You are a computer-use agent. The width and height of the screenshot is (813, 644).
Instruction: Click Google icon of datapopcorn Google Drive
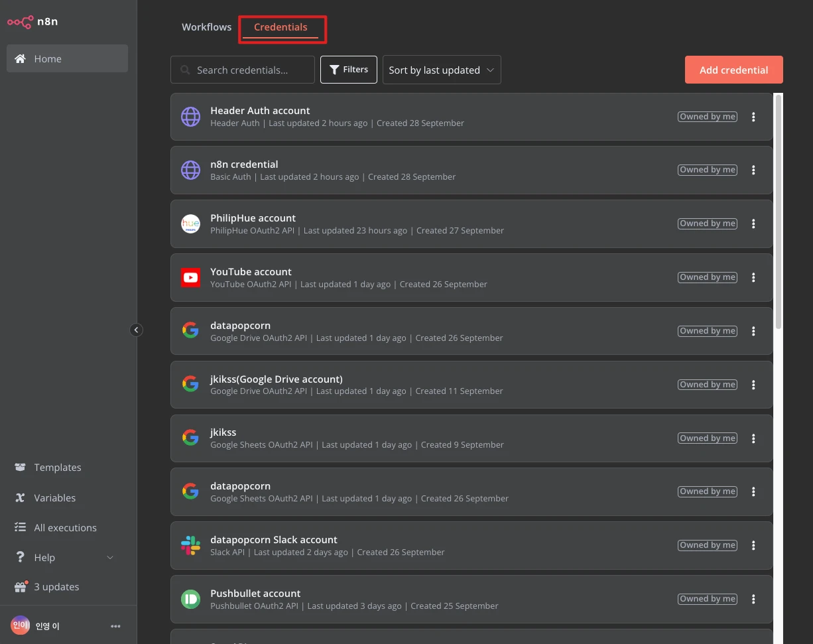(x=190, y=330)
